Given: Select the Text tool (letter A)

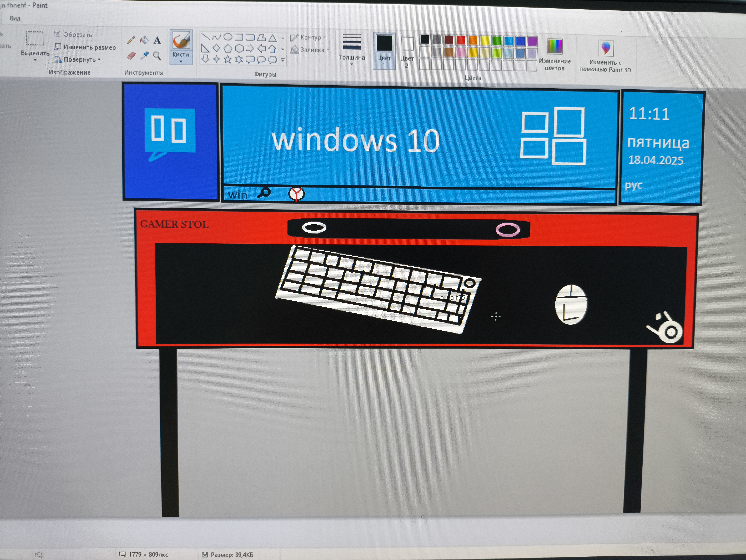Looking at the screenshot, I should click(x=157, y=40).
